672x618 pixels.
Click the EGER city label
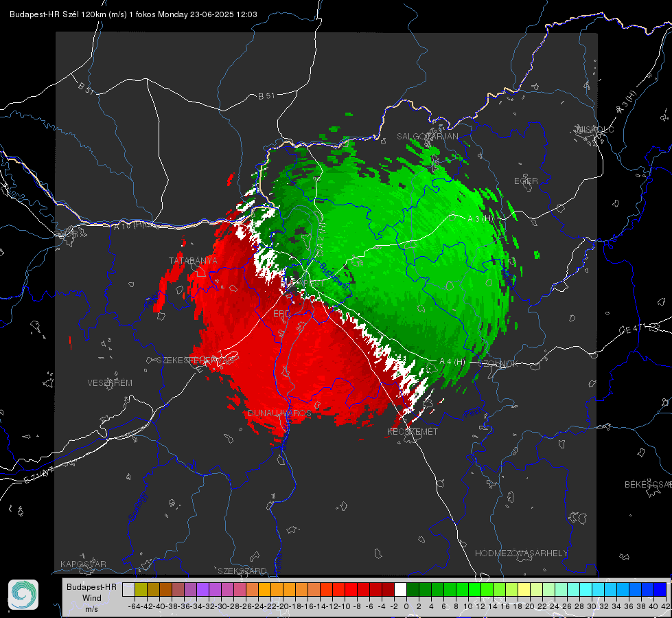[x=526, y=181]
